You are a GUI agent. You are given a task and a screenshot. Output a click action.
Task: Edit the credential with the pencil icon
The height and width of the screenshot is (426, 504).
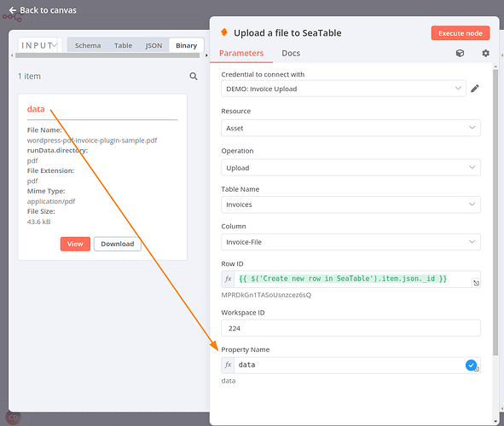(x=475, y=89)
